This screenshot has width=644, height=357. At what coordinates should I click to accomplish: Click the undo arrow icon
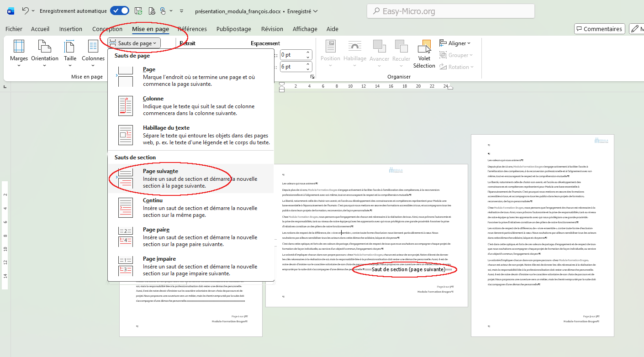tap(26, 11)
